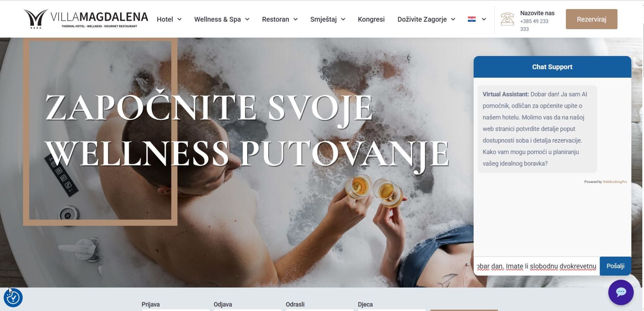Viewport: 644px width, 311px height.
Task: Call the +385 49 233 333 number
Action: (x=534, y=25)
